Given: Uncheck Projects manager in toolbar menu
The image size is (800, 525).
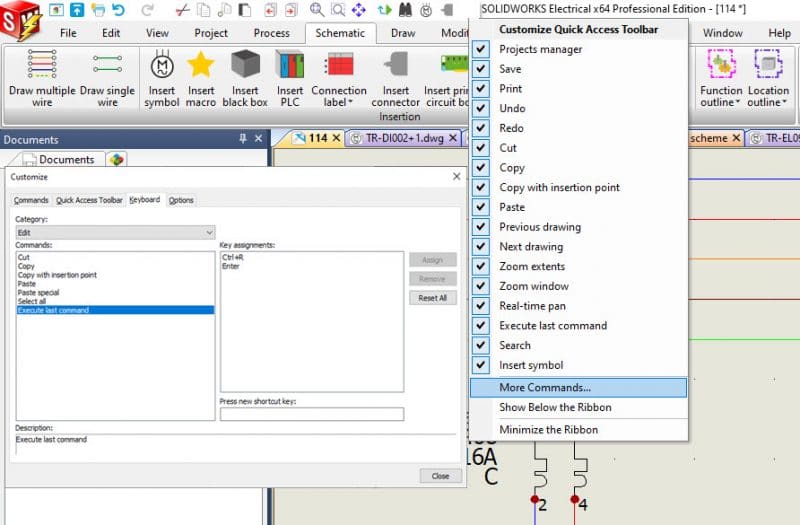Looking at the screenshot, I should point(481,49).
